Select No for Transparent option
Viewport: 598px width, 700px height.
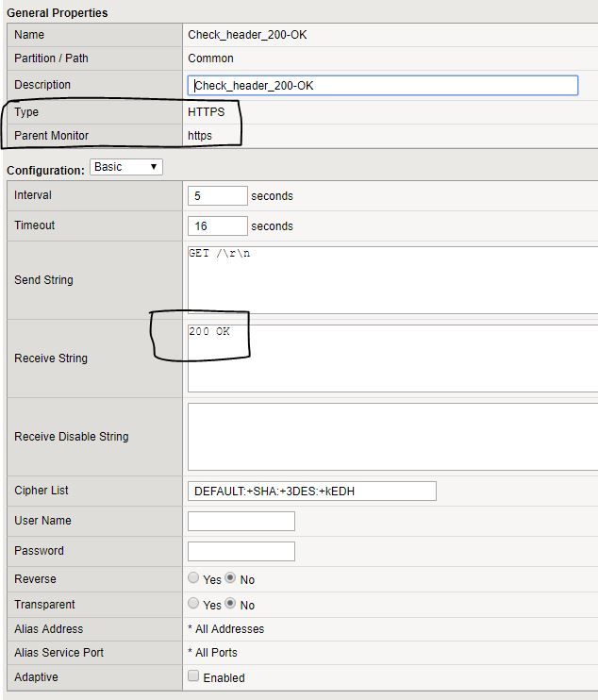(x=230, y=604)
